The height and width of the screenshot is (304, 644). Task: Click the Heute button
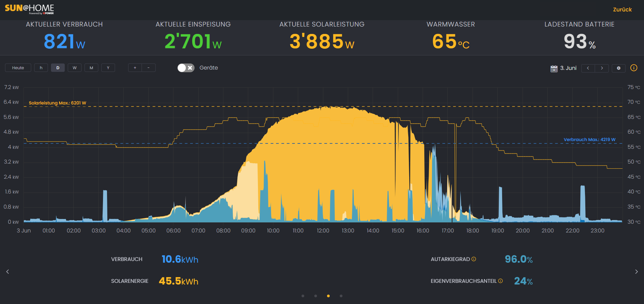tap(18, 68)
